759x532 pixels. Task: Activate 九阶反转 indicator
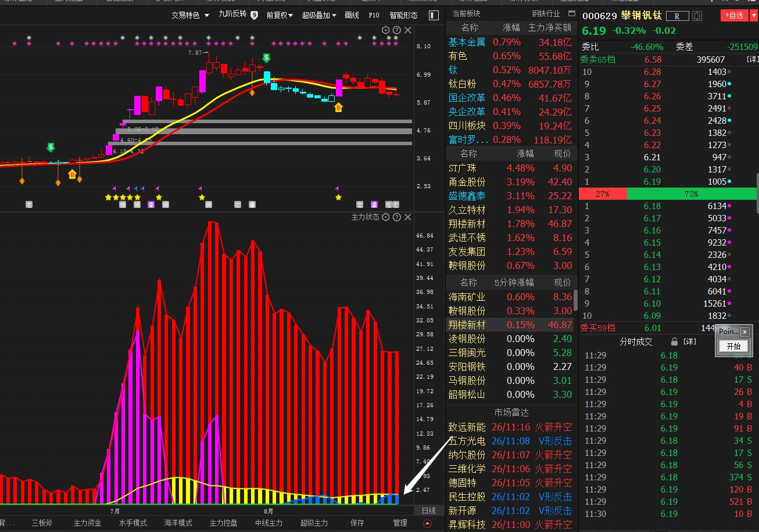coord(232,15)
